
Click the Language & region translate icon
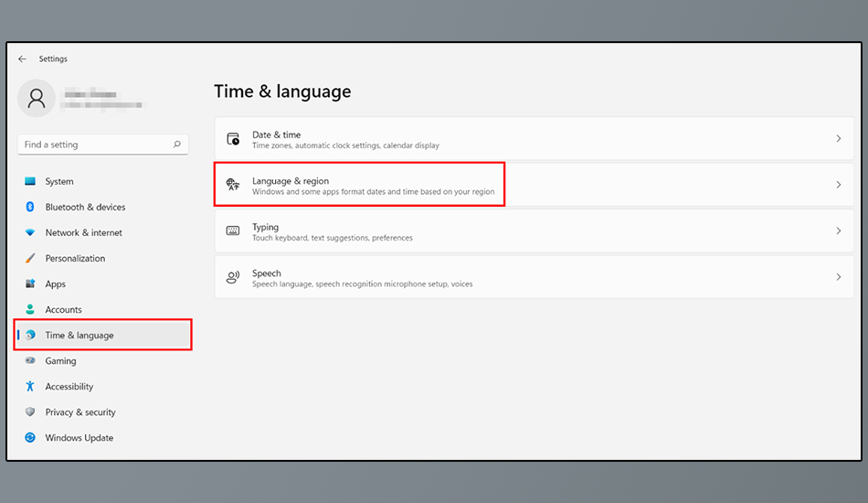(233, 185)
